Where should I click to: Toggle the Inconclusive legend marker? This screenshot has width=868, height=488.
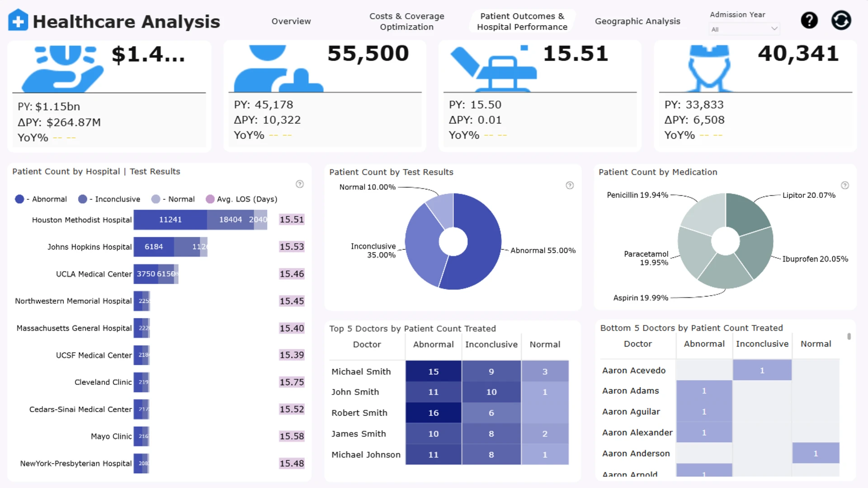82,199
